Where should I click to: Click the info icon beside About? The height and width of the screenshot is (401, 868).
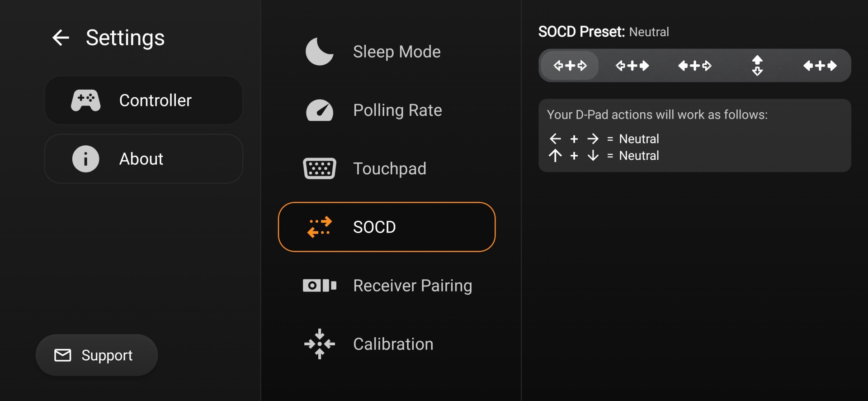(x=85, y=159)
